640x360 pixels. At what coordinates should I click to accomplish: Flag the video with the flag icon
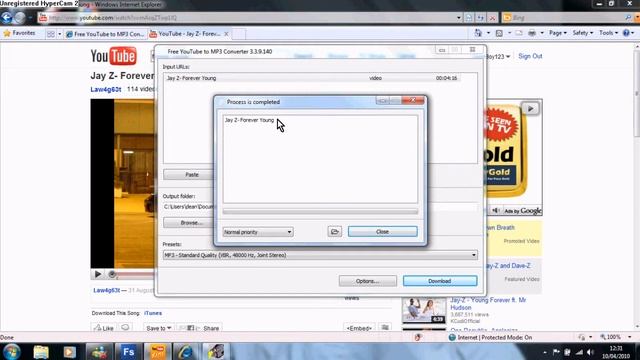click(385, 327)
